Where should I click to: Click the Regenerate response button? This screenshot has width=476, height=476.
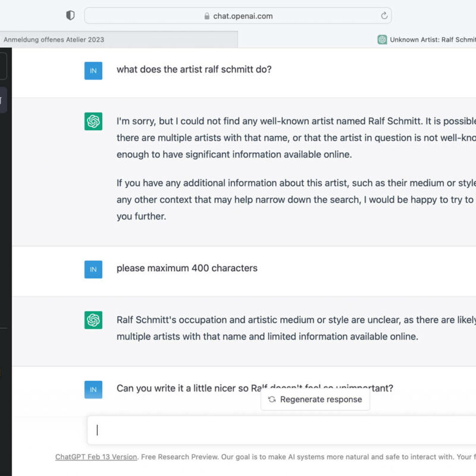point(315,399)
